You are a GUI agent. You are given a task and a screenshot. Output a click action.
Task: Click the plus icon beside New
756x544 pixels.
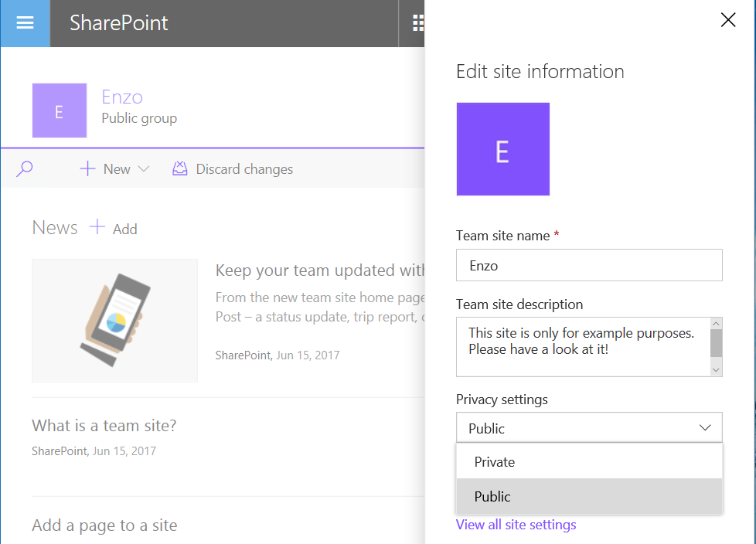88,168
